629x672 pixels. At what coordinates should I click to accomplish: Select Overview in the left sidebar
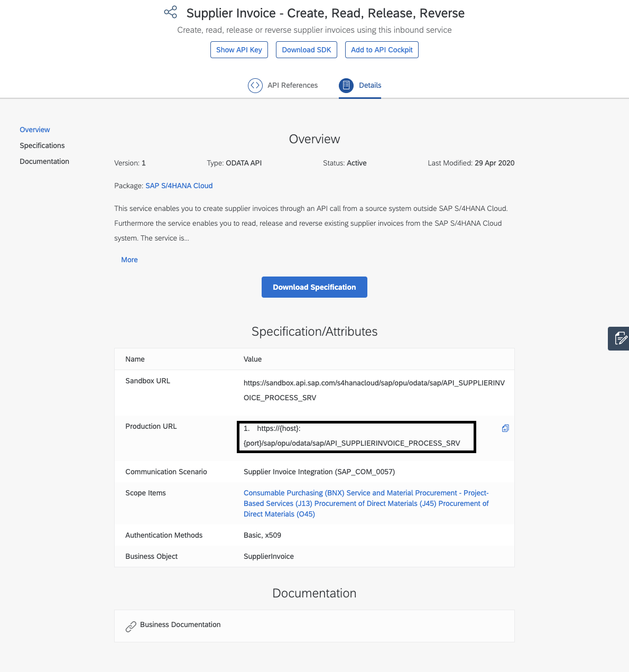tap(34, 130)
